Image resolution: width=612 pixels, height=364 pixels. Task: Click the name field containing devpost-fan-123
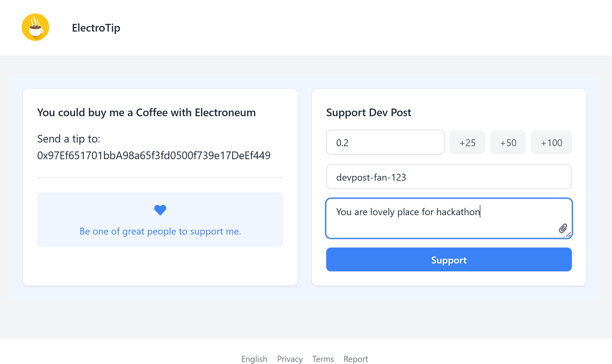click(x=449, y=177)
